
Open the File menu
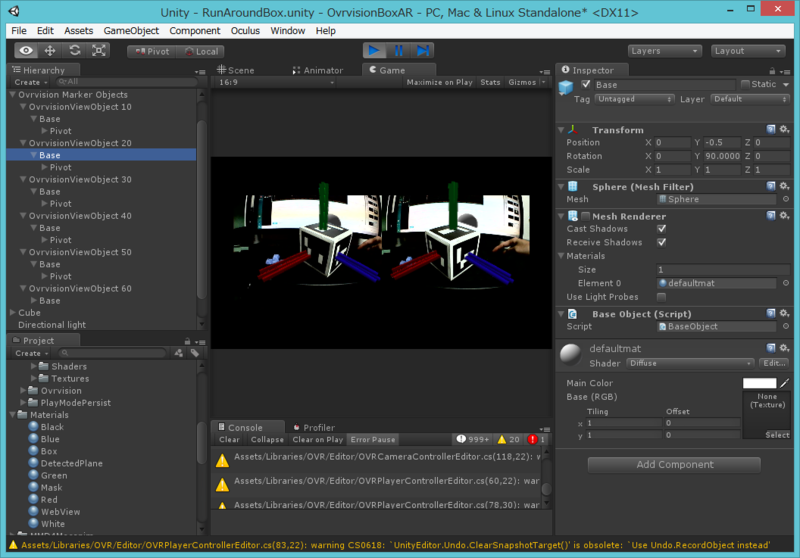click(19, 31)
